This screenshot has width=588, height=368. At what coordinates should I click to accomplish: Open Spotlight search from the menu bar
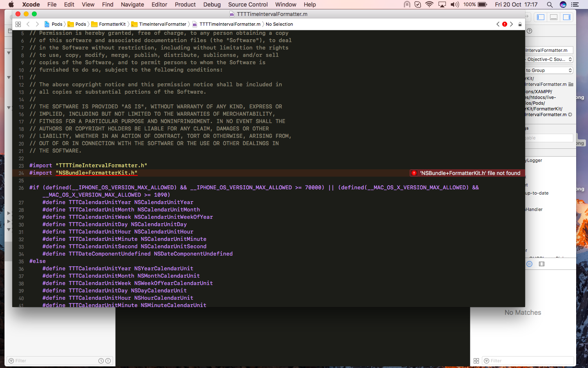(x=550, y=4)
